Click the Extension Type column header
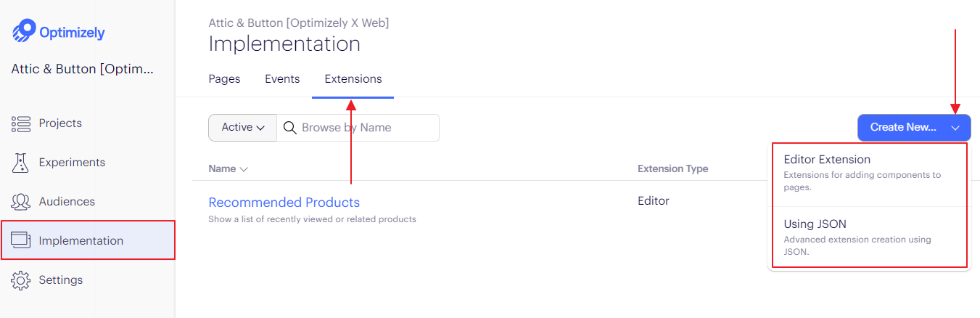Image resolution: width=980 pixels, height=318 pixels. click(672, 168)
